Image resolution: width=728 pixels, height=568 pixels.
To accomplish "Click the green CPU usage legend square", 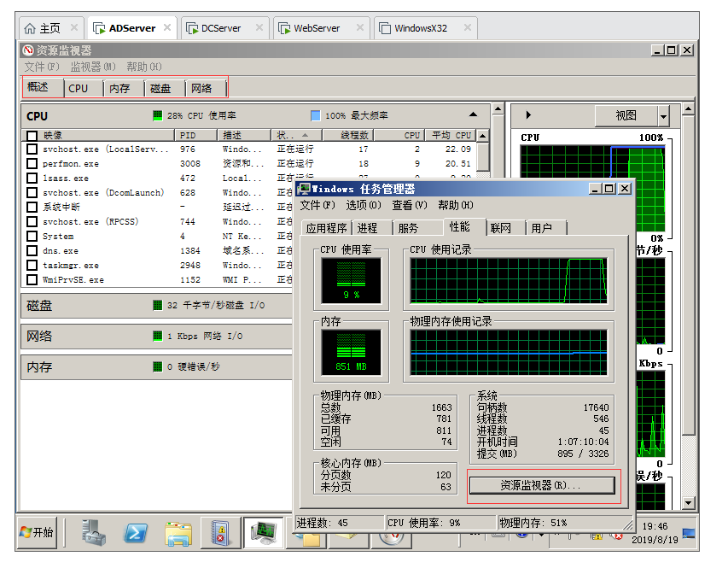I will 157,115.
